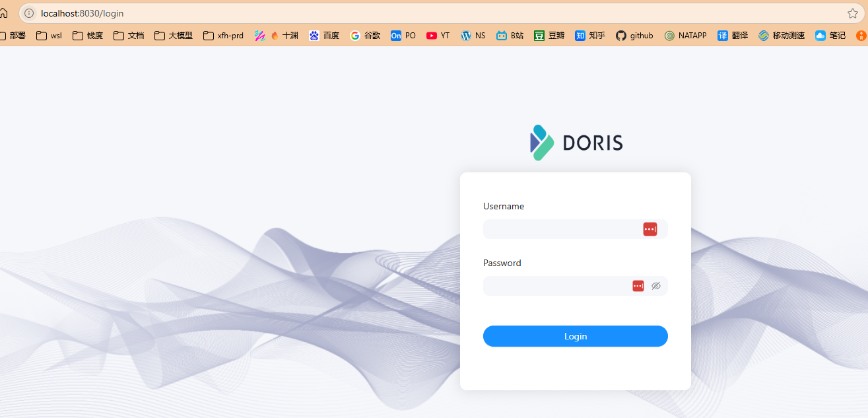Open the wsl bookmark folder
868x418 pixels.
tap(50, 36)
